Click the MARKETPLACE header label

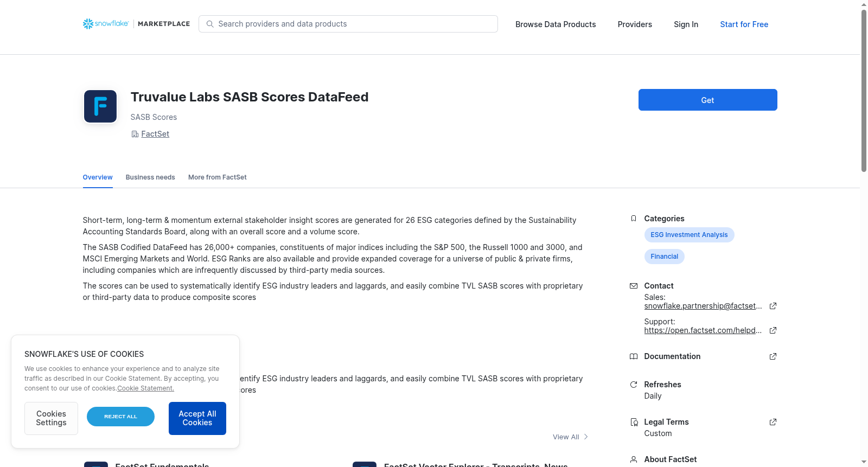[164, 24]
